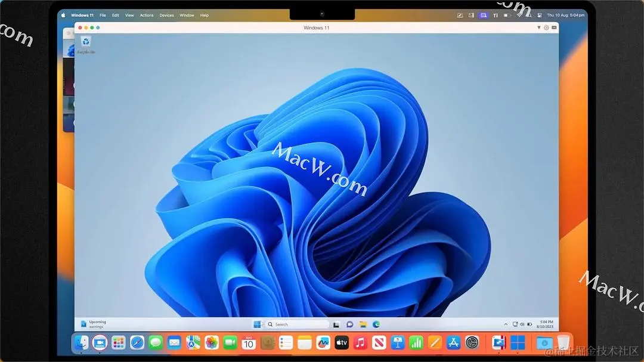Open Apple TV from the Dock
This screenshot has height=362, width=644.
point(342,342)
